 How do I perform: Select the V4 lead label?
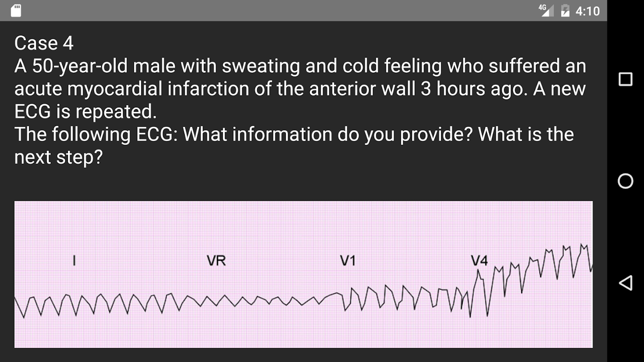[x=479, y=261]
